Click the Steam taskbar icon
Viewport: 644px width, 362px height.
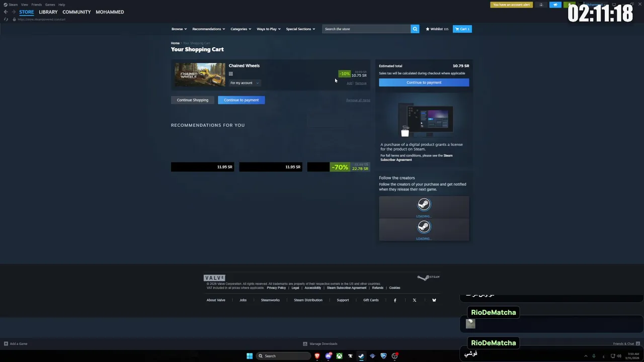(x=361, y=356)
